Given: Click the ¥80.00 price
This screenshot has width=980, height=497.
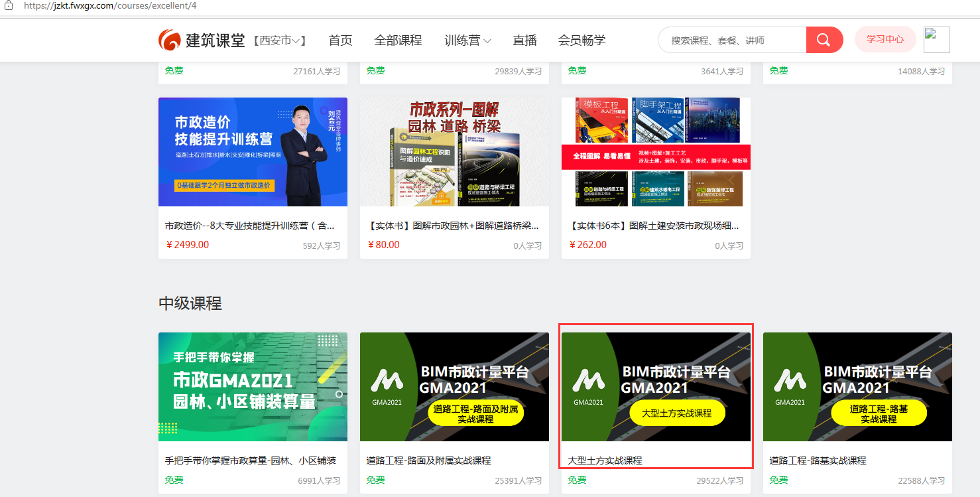Looking at the screenshot, I should [384, 245].
